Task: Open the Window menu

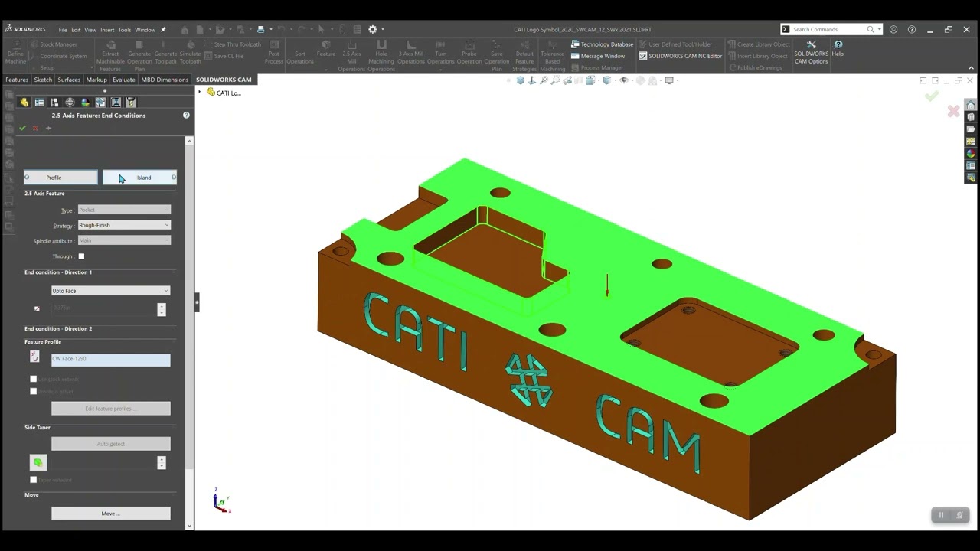Action: click(145, 30)
